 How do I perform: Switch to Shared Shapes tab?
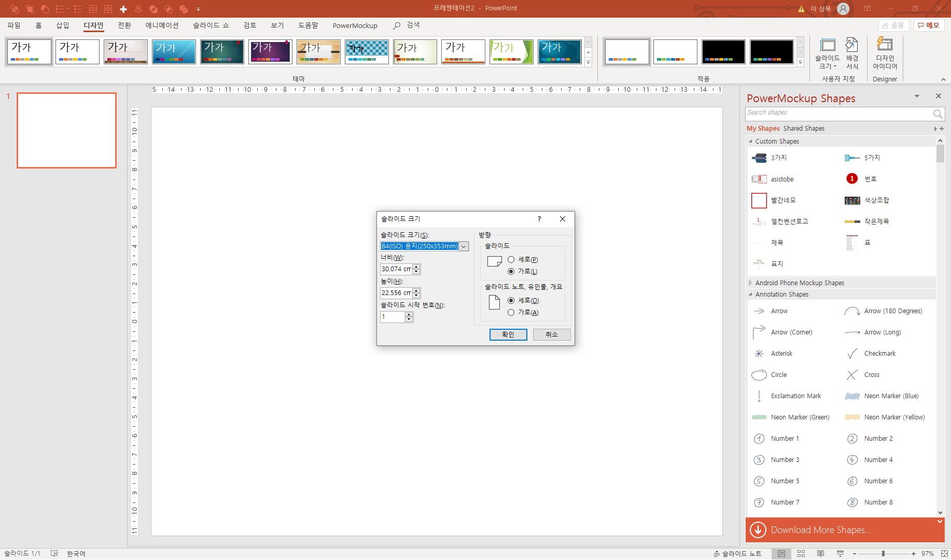(804, 129)
